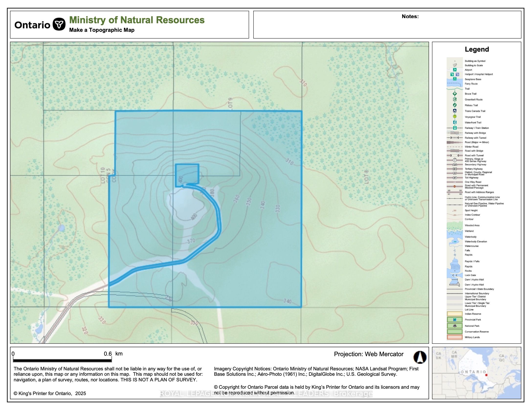The image size is (532, 410).
Task: Click the "ONTARIO" label on inset map
Action: [473, 372]
